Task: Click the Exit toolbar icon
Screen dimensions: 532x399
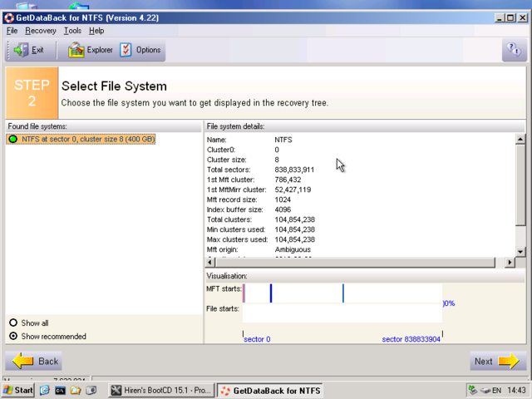Action: click(x=21, y=50)
